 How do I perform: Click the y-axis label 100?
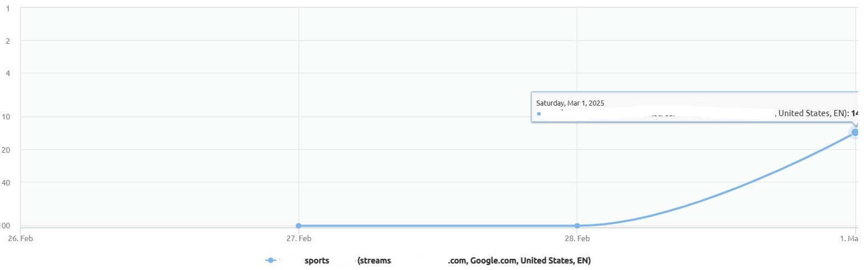click(x=5, y=226)
